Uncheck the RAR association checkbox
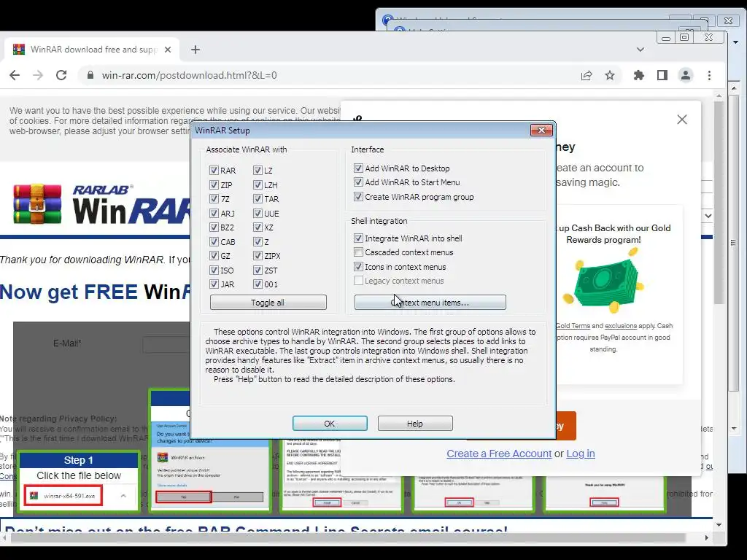Image resolution: width=747 pixels, height=560 pixels. point(214,170)
